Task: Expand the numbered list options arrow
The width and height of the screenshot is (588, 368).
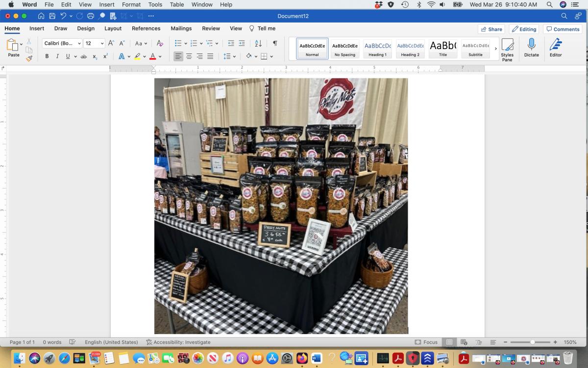Action: pos(201,43)
